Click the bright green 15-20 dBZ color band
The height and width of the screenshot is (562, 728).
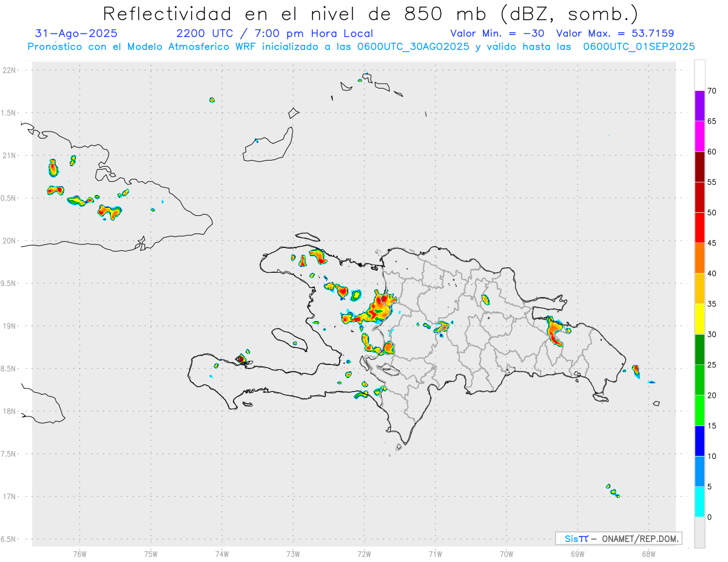point(699,410)
